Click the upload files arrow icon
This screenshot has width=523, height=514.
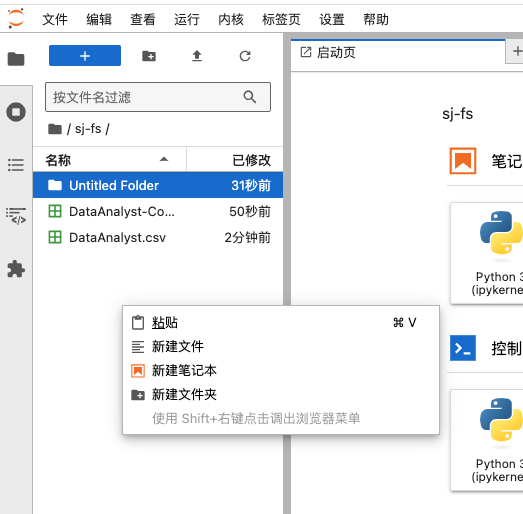(197, 56)
